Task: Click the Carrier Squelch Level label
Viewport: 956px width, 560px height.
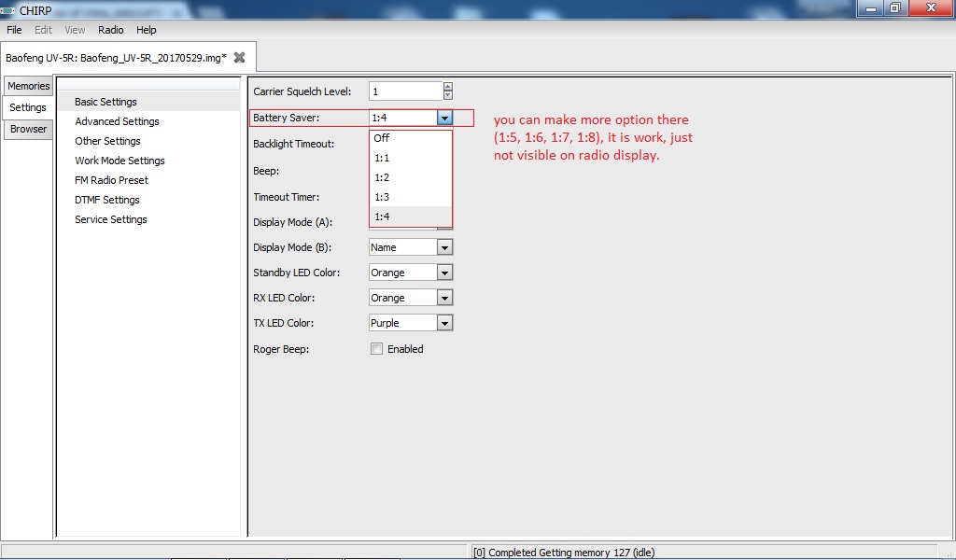Action: [302, 91]
